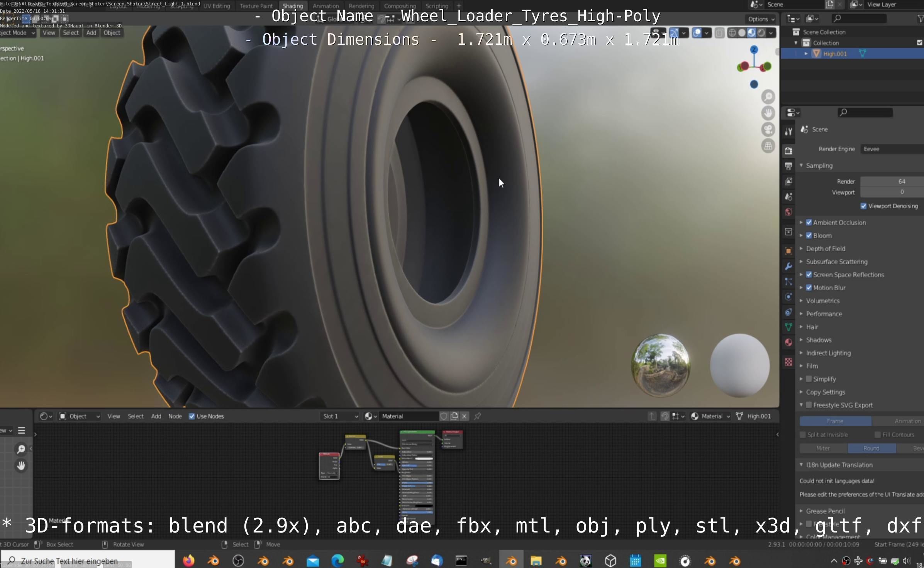Open Microsoft Edge from the taskbar

click(337, 560)
